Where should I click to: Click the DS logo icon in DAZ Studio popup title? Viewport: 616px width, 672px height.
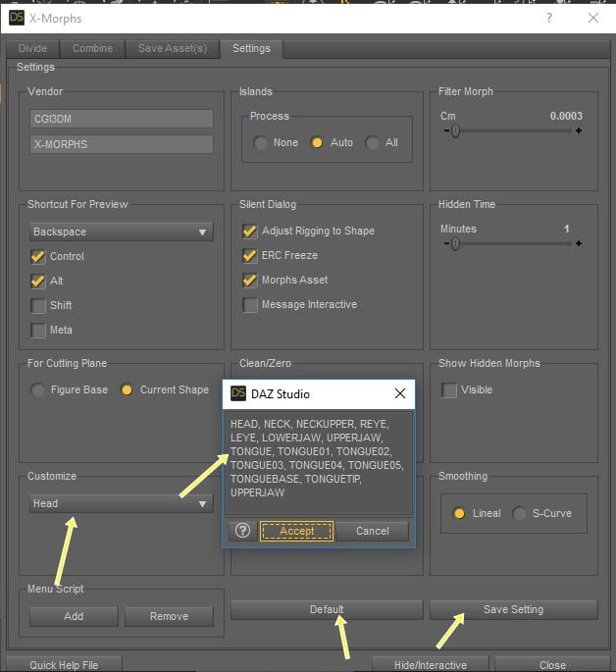coord(238,393)
